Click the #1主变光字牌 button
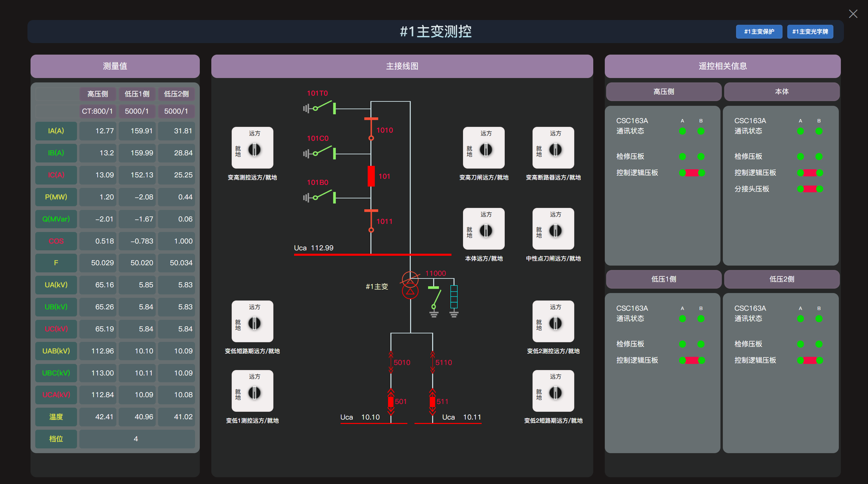Image resolution: width=868 pixels, height=484 pixels. (x=810, y=32)
